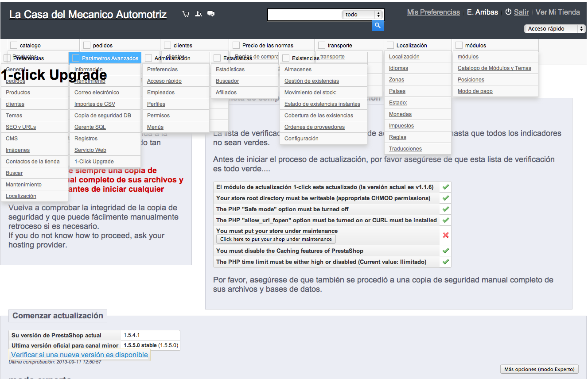Open the Mis Preferencias link
Screen dimensions: 588x379
433,12
